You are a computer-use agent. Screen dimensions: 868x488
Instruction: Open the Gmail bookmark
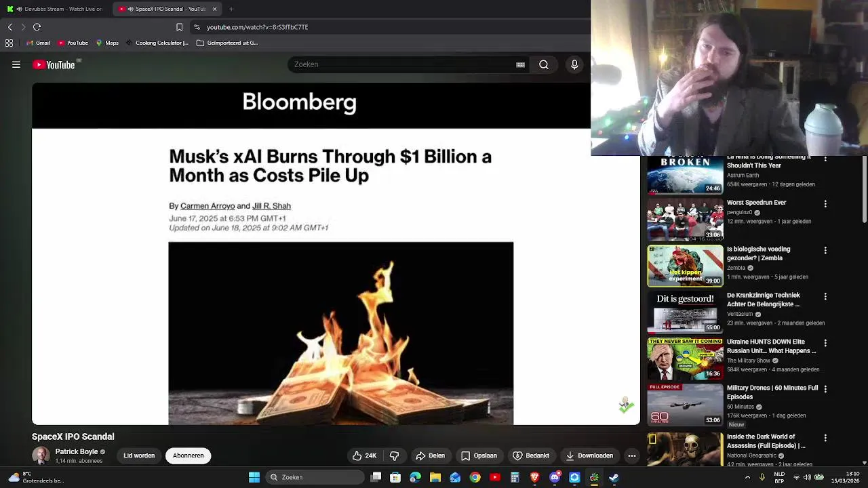tap(38, 43)
